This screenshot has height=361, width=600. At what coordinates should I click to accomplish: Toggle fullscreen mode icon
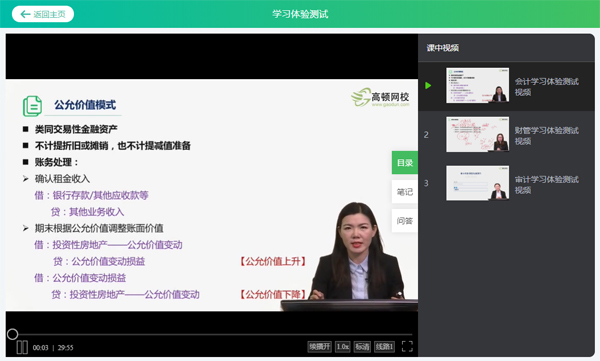[407, 346]
